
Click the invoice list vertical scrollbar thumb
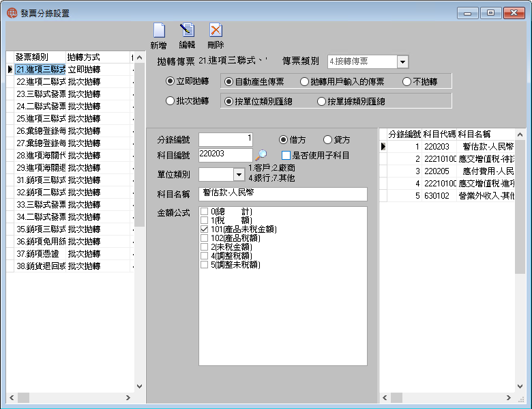(x=139, y=145)
